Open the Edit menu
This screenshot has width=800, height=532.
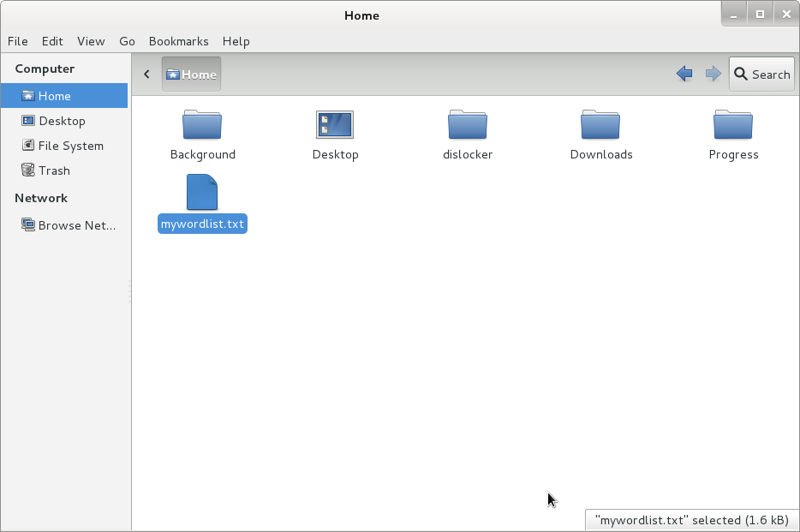coord(52,41)
